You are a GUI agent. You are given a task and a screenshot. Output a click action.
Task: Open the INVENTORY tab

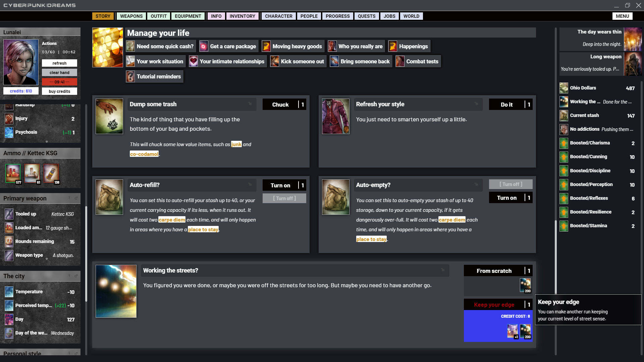pyautogui.click(x=242, y=16)
